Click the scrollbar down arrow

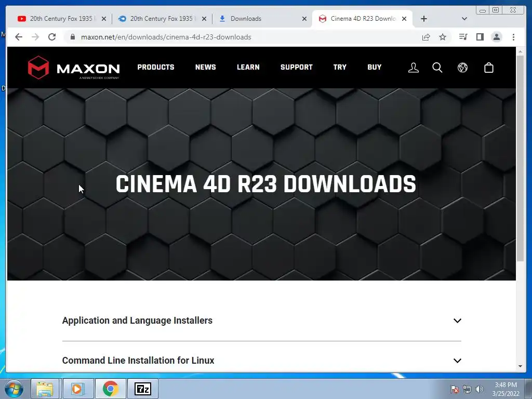[x=520, y=366]
